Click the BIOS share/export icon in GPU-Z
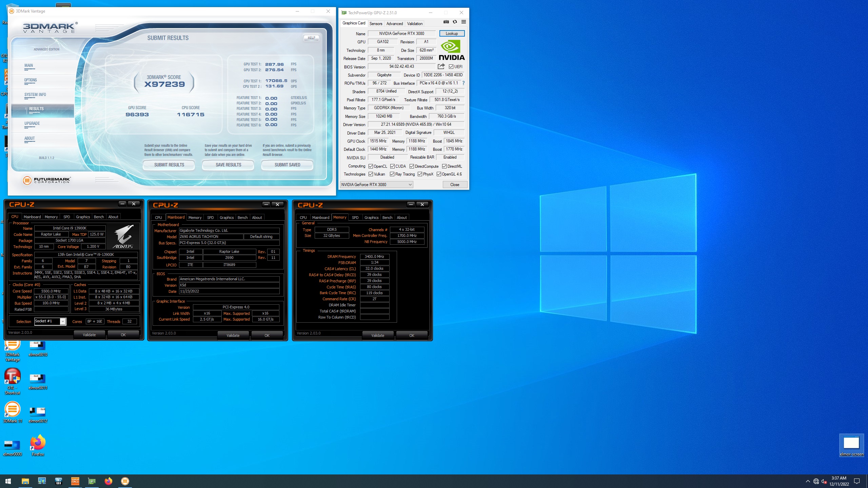The height and width of the screenshot is (488, 868). tap(441, 66)
